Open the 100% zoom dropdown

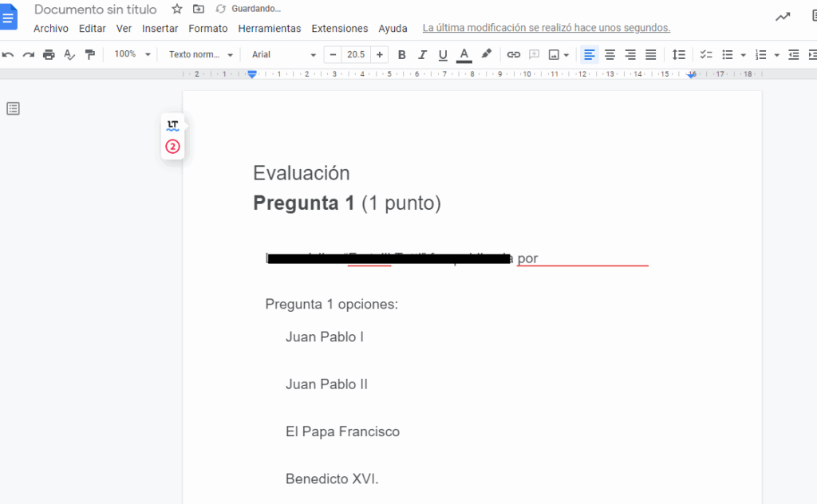click(132, 54)
